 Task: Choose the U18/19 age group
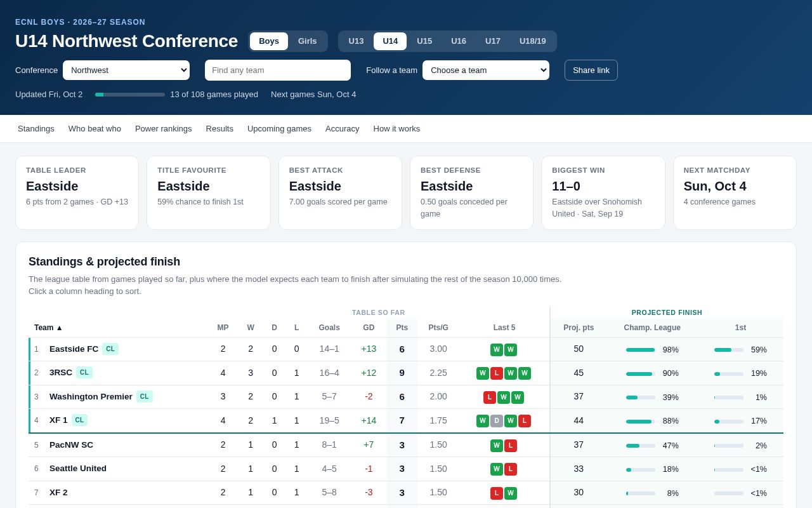pyautogui.click(x=533, y=41)
